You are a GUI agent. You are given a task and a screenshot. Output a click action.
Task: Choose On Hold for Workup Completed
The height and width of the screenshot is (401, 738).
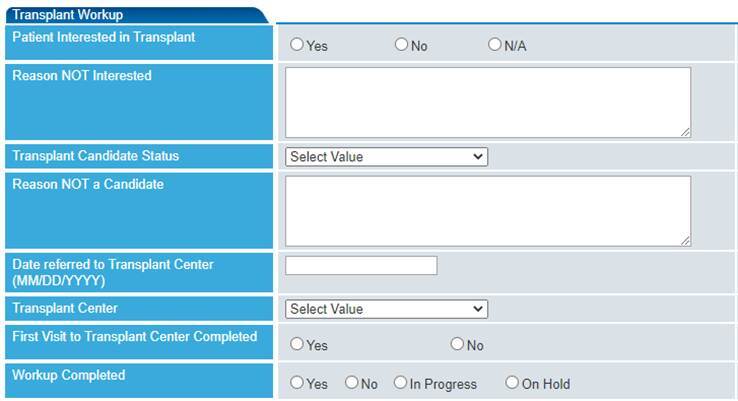coord(512,383)
